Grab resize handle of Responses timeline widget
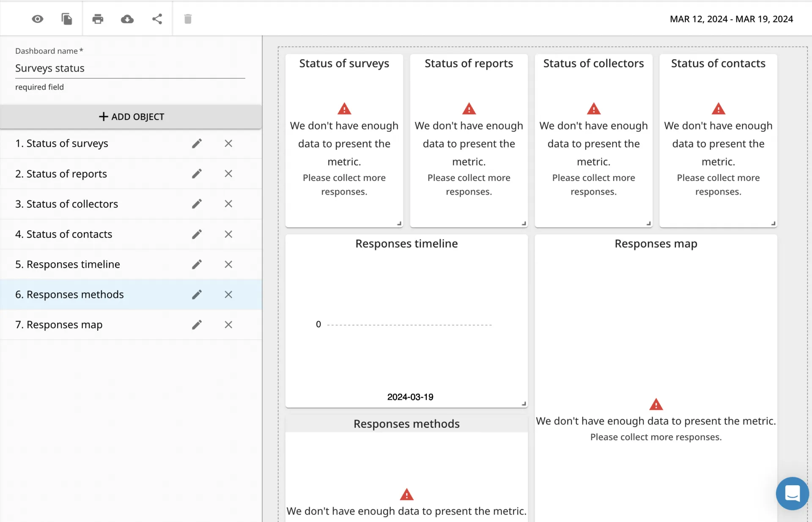Viewport: 812px width, 522px height. tap(524, 404)
